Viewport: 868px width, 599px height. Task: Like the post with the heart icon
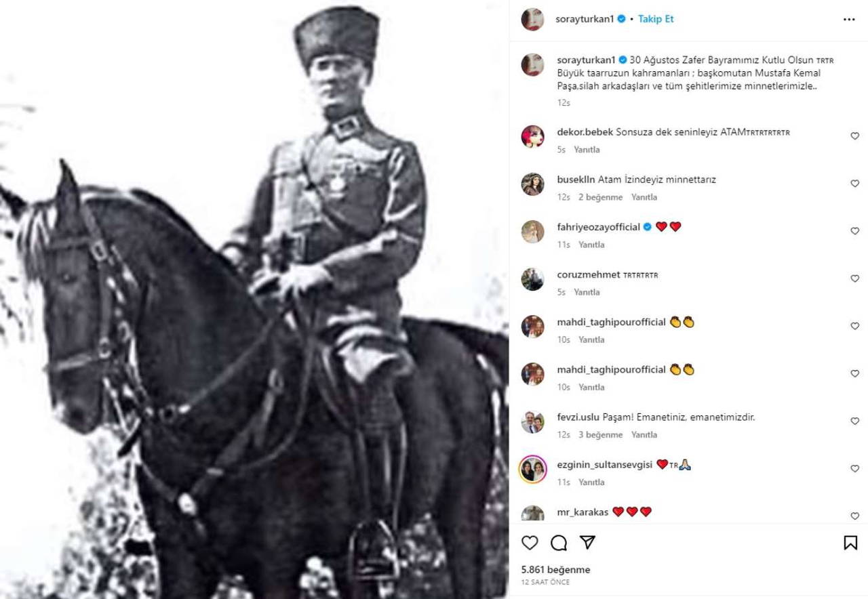[x=530, y=543]
